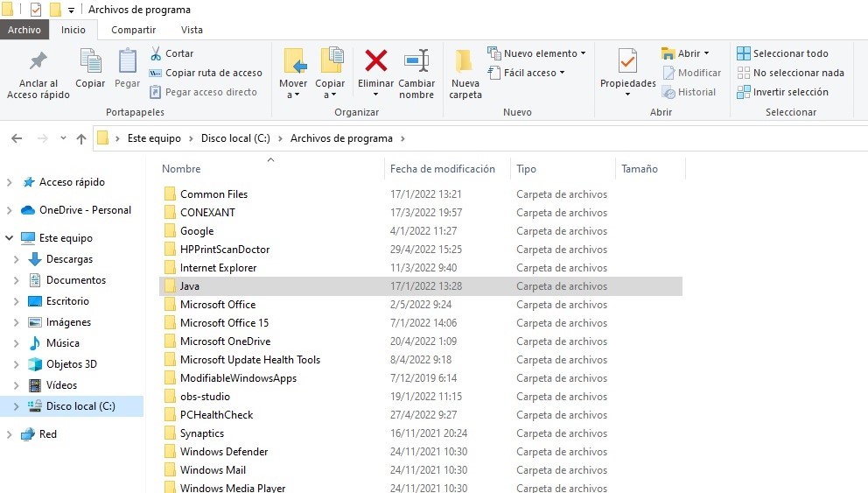Click the Pegar clipboard icon
The height and width of the screenshot is (493, 868).
tap(128, 60)
